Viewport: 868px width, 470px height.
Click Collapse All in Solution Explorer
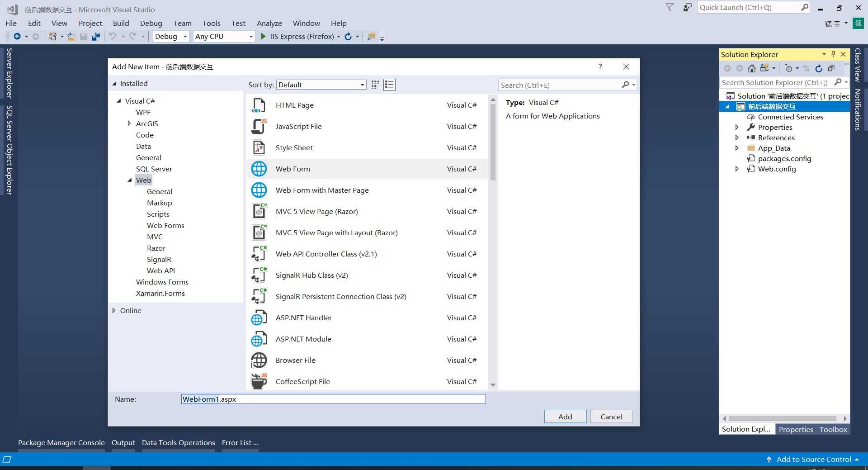831,68
